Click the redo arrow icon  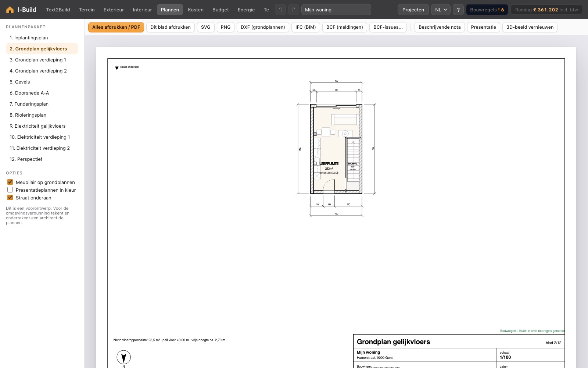point(294,10)
